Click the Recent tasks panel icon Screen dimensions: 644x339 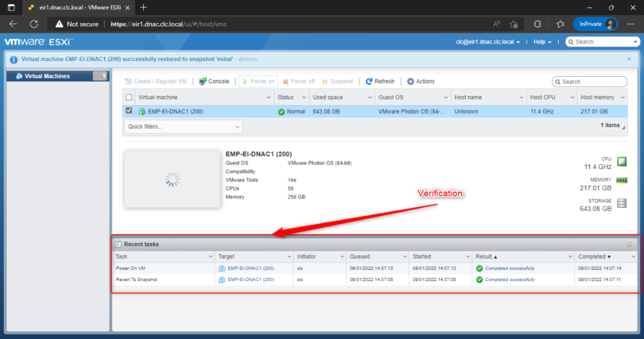click(x=118, y=244)
